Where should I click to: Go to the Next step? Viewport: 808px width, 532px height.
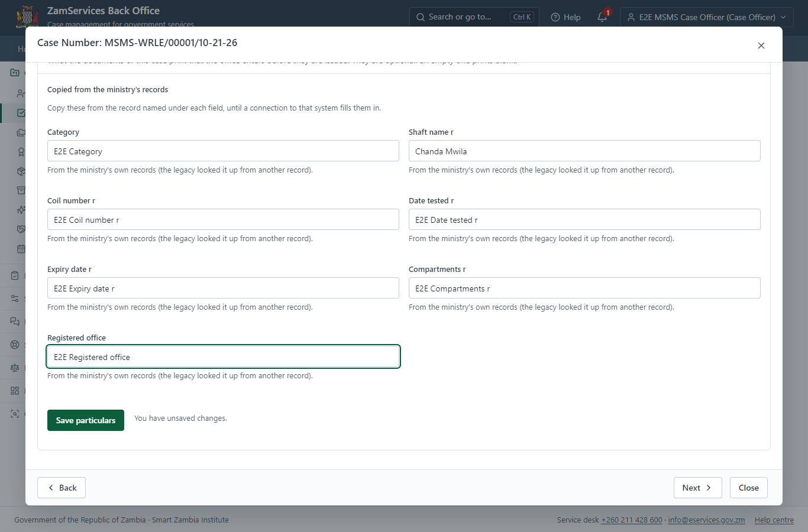(x=697, y=488)
